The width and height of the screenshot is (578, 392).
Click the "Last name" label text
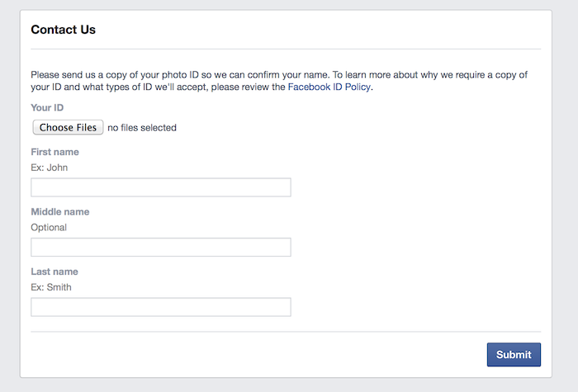(x=54, y=272)
